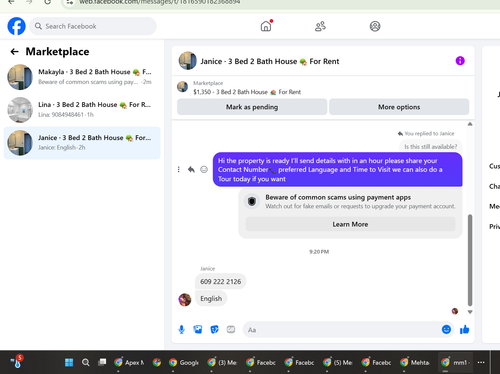Screen dimensions: 500x374
Task: Click the Is this still available? reply
Action: pyautogui.click(x=430, y=147)
